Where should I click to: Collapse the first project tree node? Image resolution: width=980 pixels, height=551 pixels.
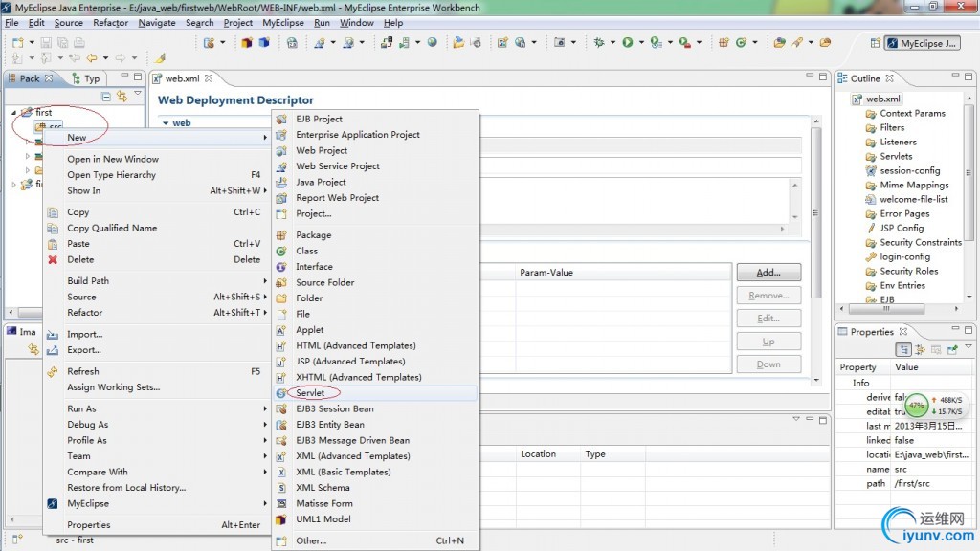[13, 113]
